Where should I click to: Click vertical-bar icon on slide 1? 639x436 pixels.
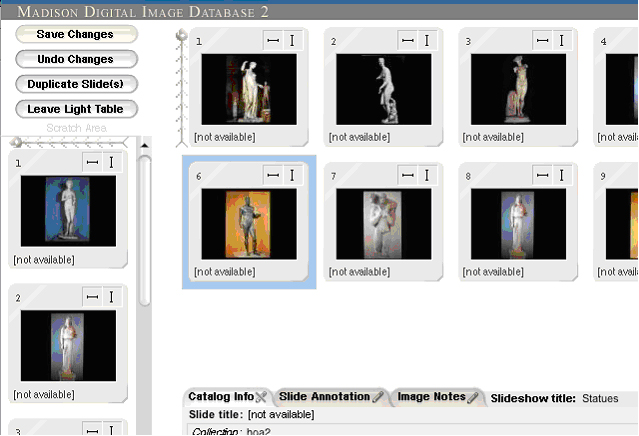[x=292, y=40]
